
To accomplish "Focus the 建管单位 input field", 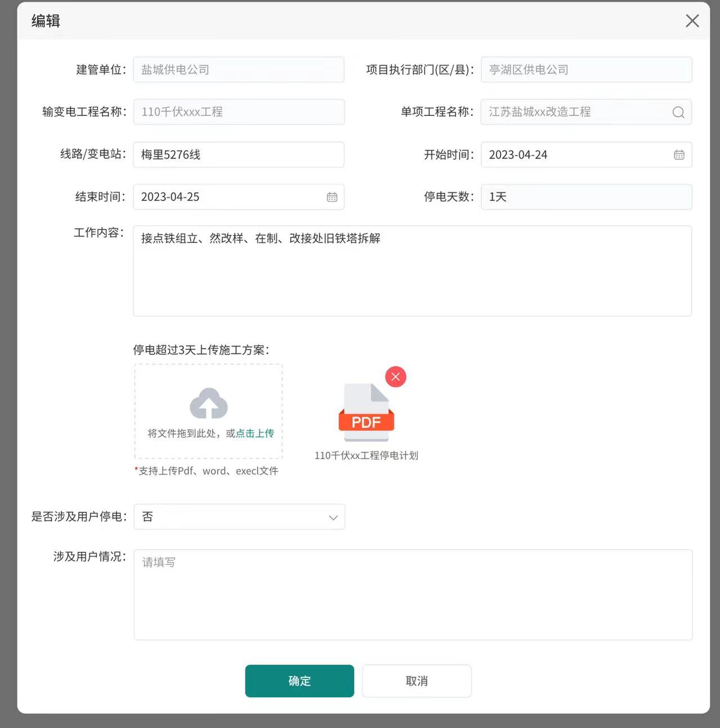I will point(238,70).
